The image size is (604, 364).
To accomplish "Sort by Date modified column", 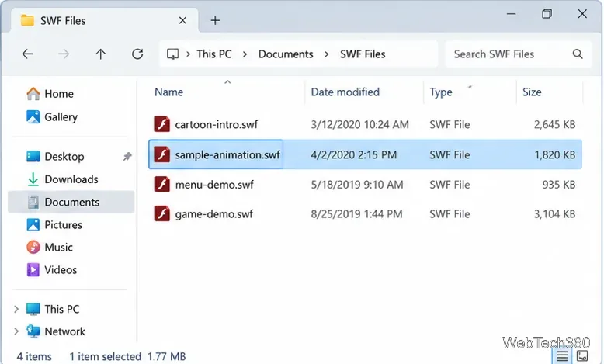I will [345, 92].
